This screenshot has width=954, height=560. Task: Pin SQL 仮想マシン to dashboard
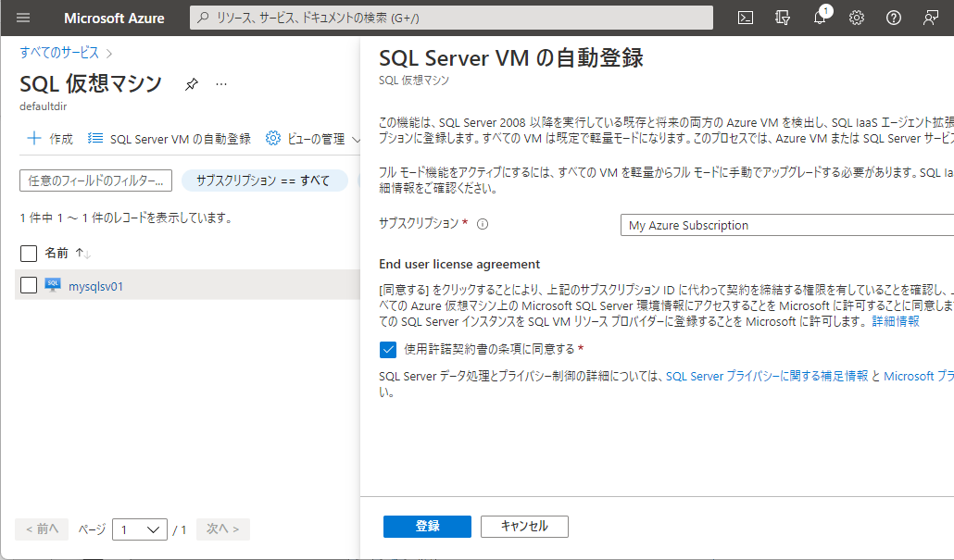(x=193, y=82)
